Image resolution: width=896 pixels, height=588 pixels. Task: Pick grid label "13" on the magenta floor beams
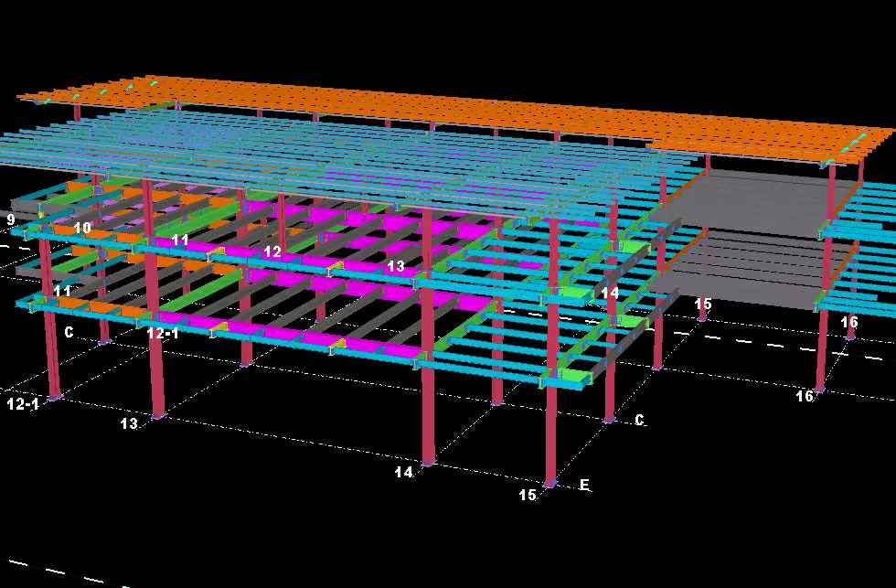pos(395,266)
